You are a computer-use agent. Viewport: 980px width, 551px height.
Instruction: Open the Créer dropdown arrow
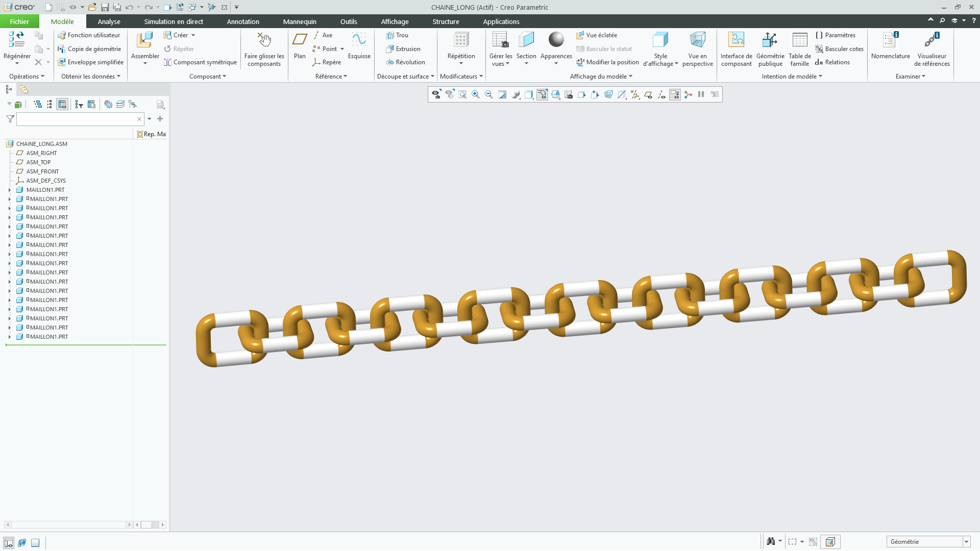193,35
